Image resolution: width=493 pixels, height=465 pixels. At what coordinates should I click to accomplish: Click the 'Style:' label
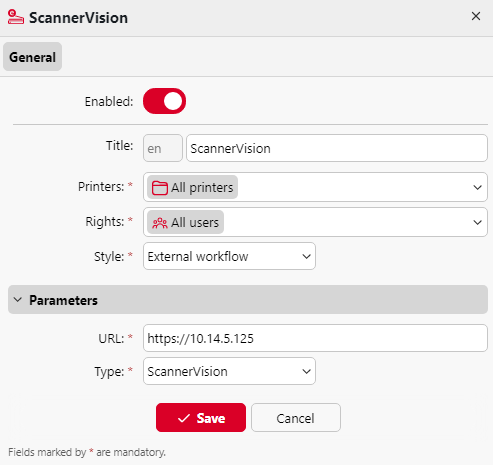109,257
